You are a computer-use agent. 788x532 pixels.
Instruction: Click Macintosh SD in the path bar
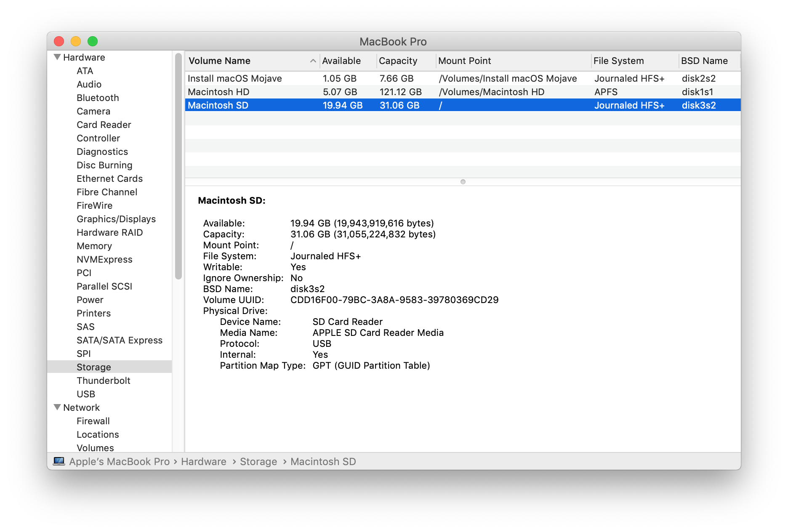point(323,461)
